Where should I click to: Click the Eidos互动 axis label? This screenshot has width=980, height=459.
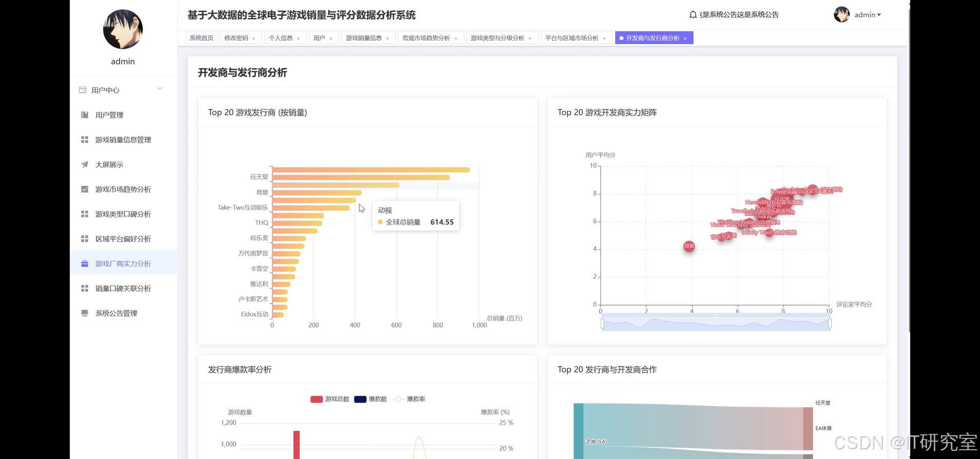pyautogui.click(x=254, y=314)
